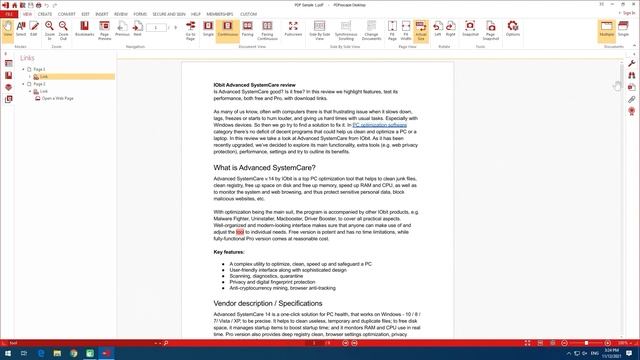Open the wrench tool in right sidebar
640x360 pixels.
click(x=632, y=63)
